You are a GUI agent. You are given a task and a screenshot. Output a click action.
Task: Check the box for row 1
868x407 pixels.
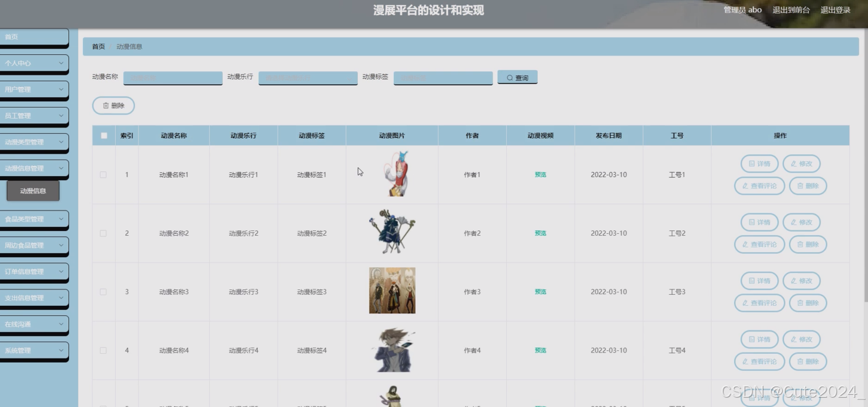(103, 175)
